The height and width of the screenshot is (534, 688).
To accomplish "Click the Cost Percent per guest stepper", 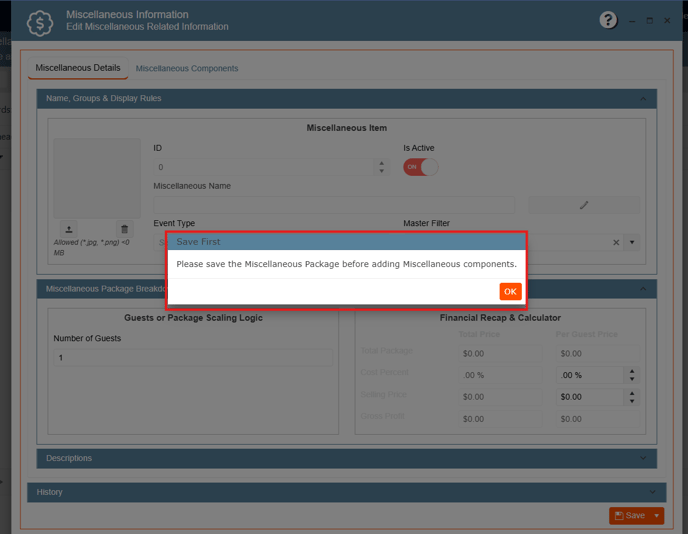I will (630, 375).
